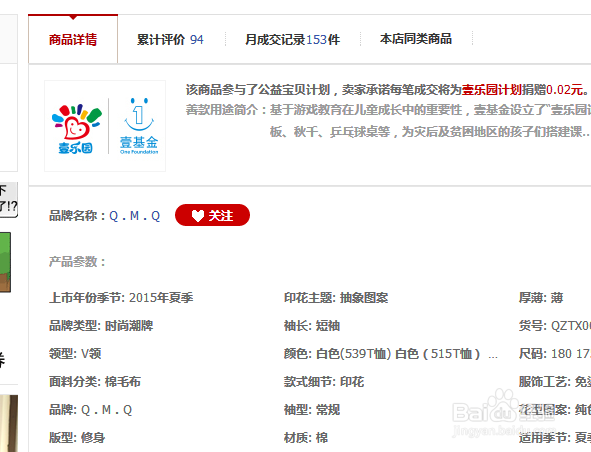Open 月成交记录153件 tab
The width and height of the screenshot is (591, 452).
point(292,39)
